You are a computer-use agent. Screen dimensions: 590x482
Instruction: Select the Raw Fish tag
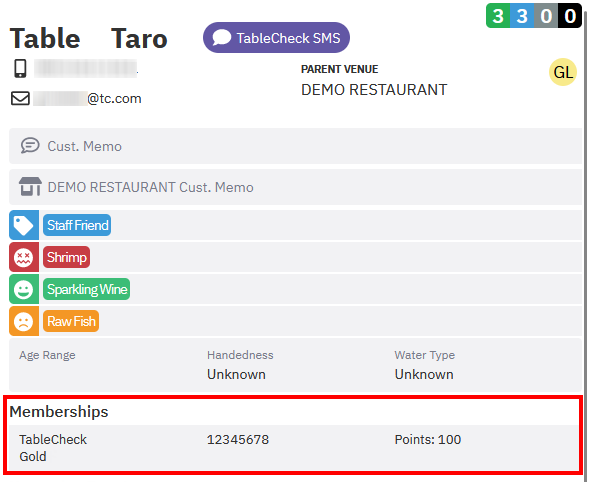coord(71,321)
